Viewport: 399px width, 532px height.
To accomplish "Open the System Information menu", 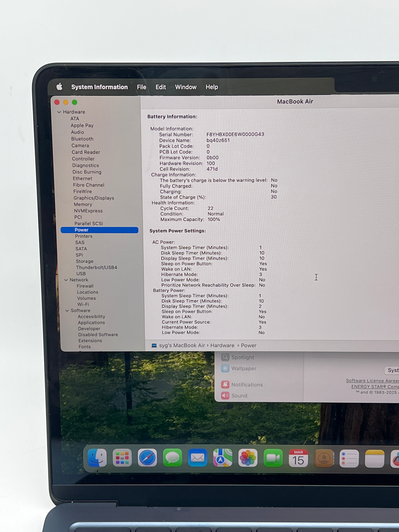I will 99,87.
